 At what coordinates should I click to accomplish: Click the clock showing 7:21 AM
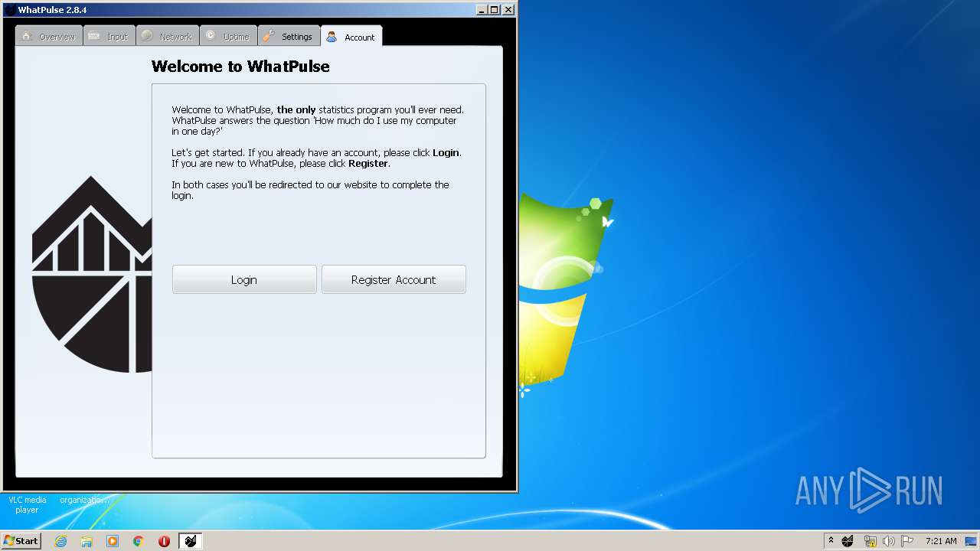tap(941, 541)
